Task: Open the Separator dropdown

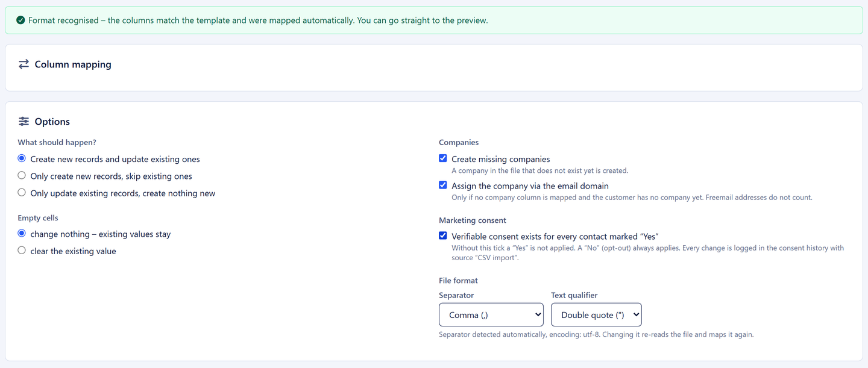Action: pyautogui.click(x=491, y=315)
